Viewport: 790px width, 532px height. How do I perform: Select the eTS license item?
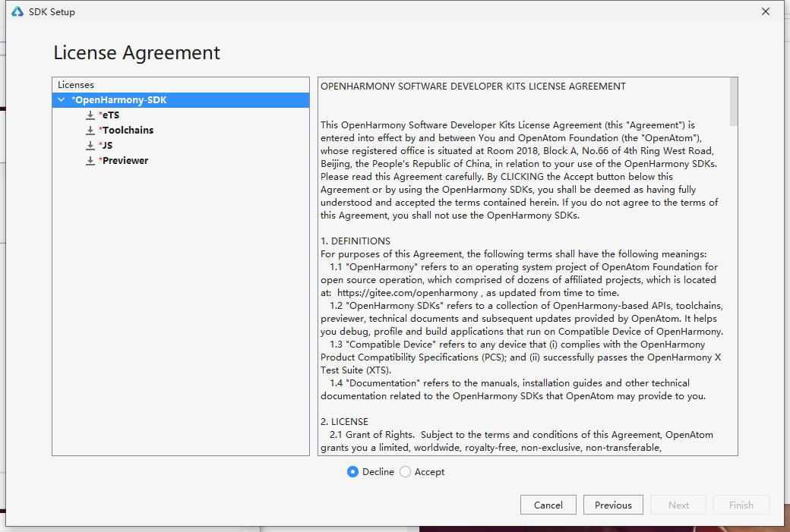coord(111,115)
